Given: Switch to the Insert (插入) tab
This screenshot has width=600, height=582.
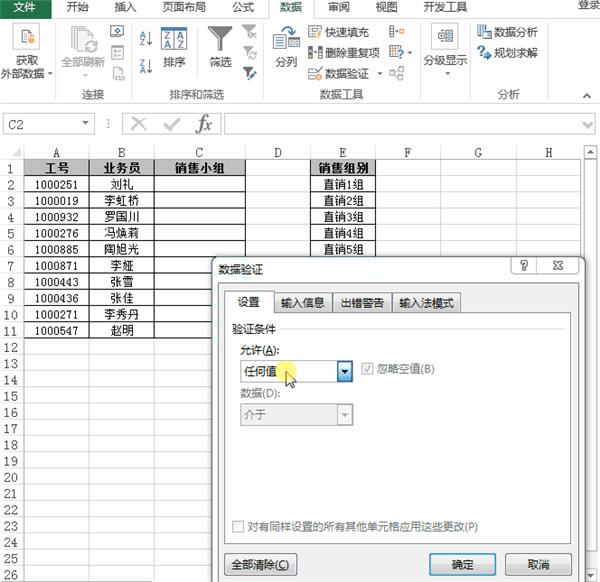Looking at the screenshot, I should tap(125, 7).
